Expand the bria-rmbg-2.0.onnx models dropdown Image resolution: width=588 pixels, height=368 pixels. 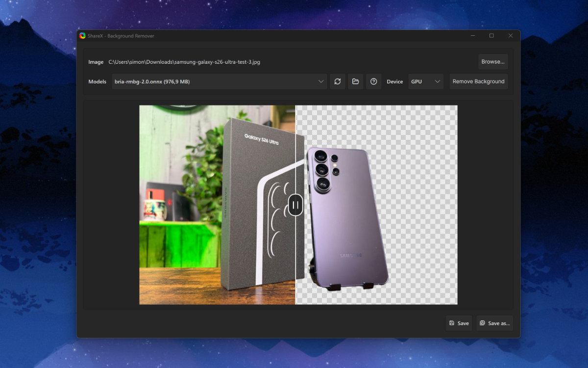click(220, 81)
